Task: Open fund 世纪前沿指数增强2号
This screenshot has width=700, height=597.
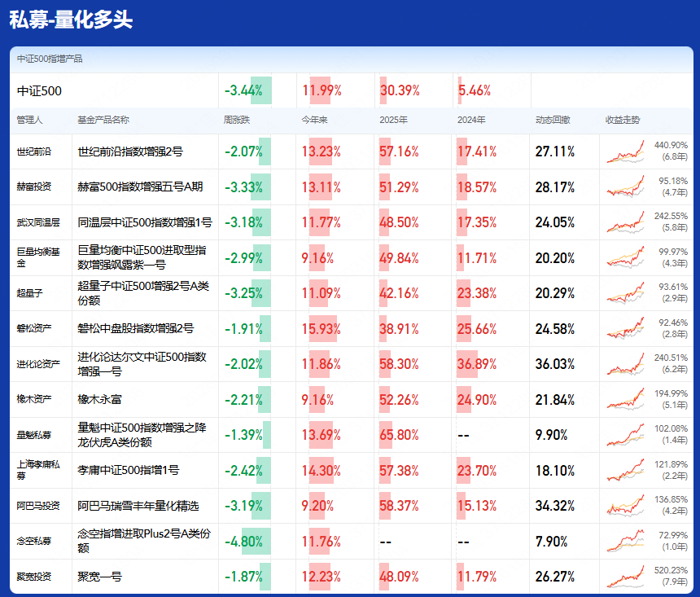Action: (x=130, y=151)
